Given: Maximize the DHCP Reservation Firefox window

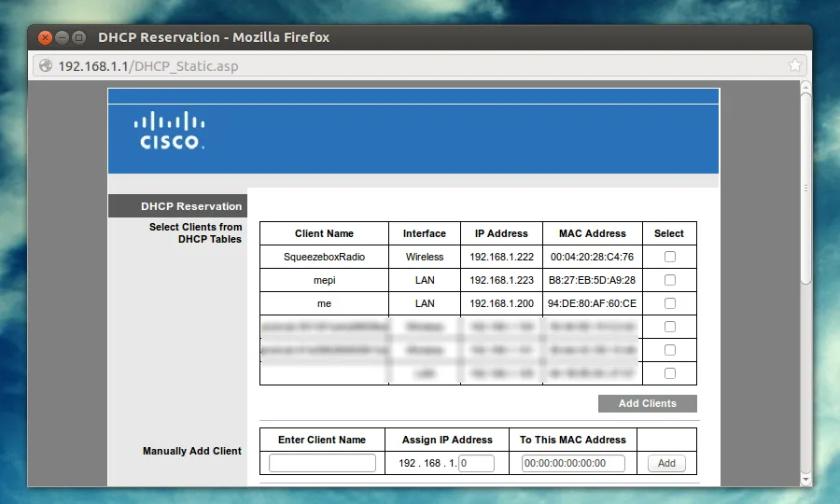Looking at the screenshot, I should tap(78, 37).
